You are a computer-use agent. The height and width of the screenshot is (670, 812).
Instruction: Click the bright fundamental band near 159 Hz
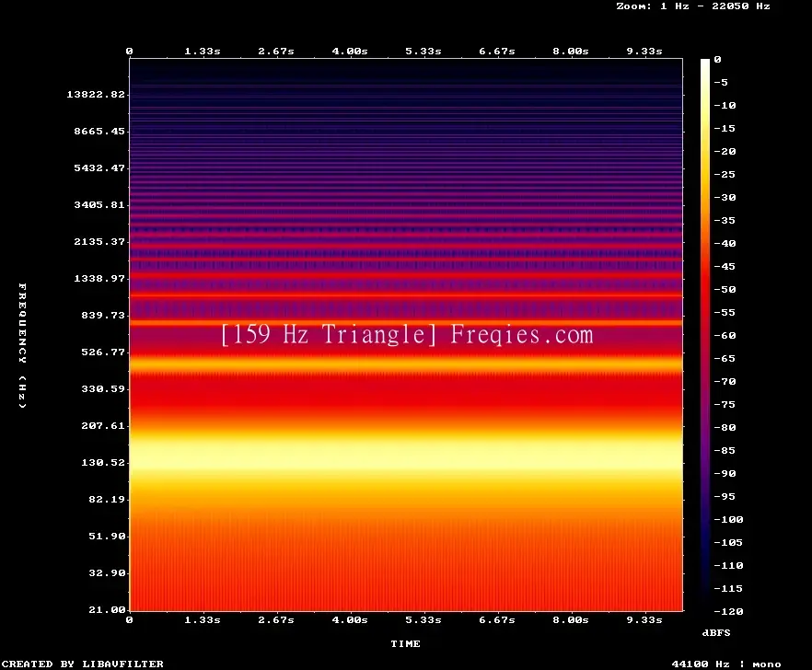pos(406,453)
